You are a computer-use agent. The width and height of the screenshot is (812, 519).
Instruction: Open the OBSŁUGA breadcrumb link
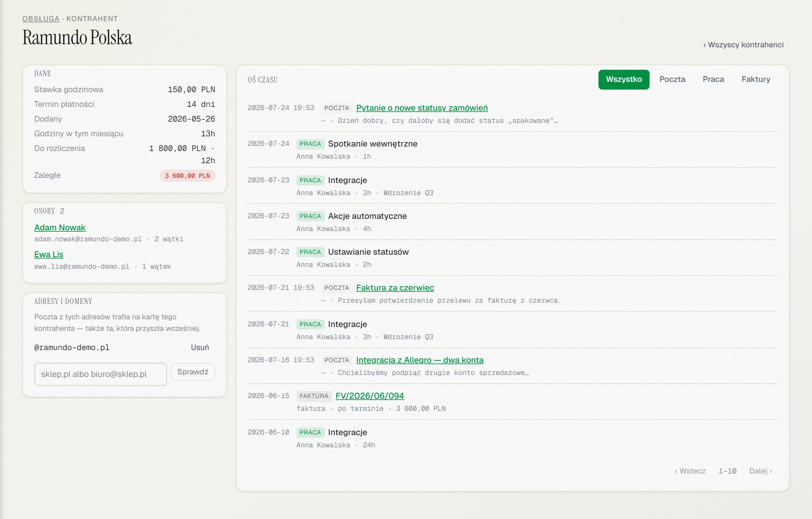click(41, 19)
